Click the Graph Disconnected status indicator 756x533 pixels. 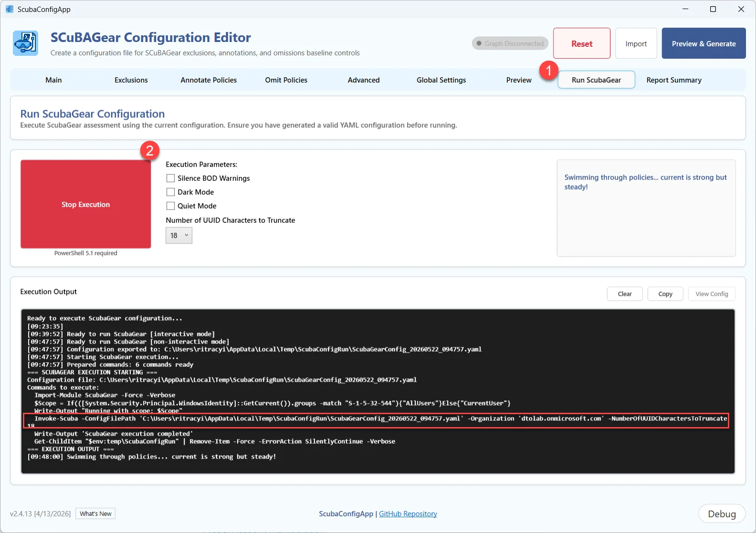click(x=510, y=43)
